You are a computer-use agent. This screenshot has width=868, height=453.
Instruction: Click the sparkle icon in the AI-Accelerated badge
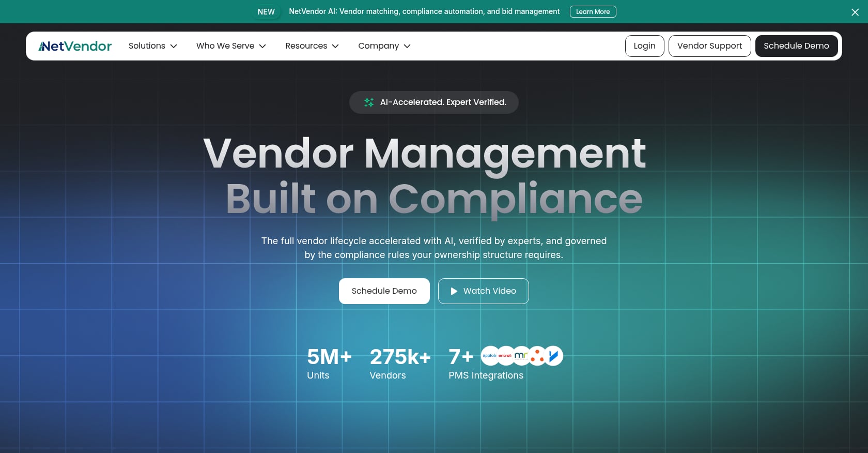[369, 102]
